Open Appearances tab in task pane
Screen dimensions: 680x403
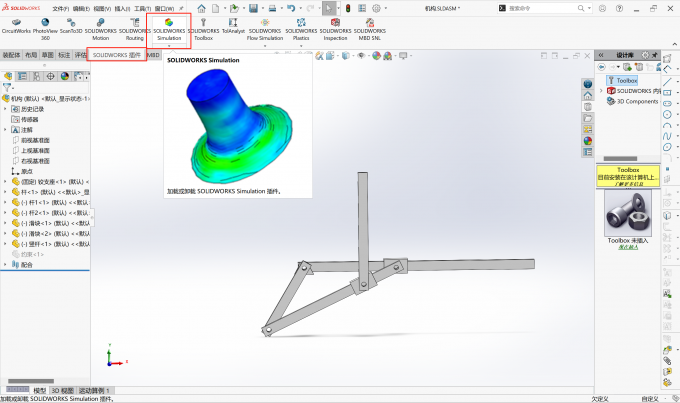[588, 141]
